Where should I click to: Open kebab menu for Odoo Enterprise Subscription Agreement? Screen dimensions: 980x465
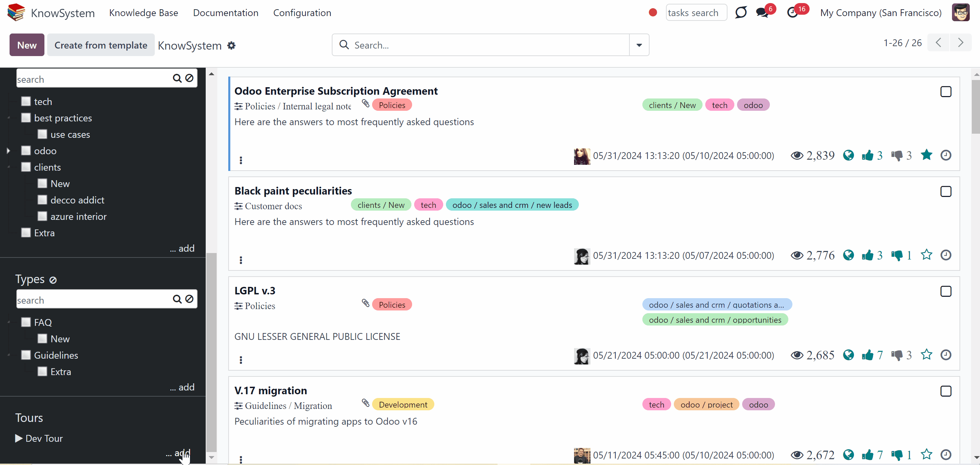(241, 160)
